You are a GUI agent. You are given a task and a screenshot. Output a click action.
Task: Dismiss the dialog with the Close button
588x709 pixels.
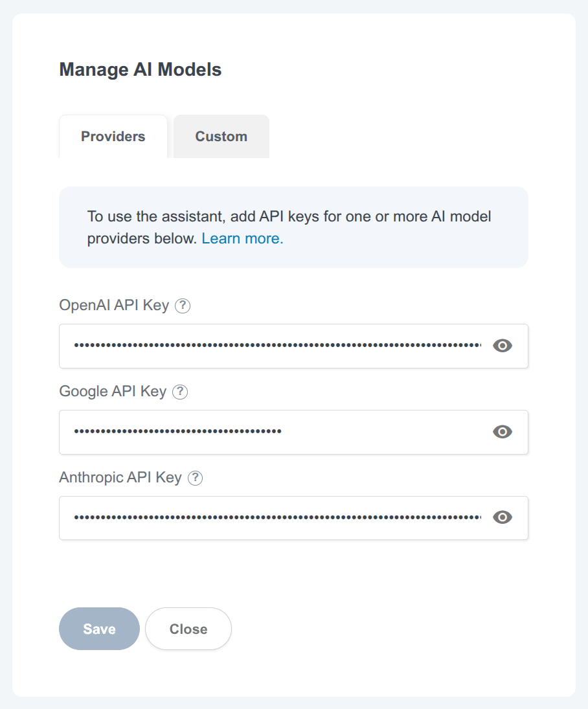tap(188, 628)
